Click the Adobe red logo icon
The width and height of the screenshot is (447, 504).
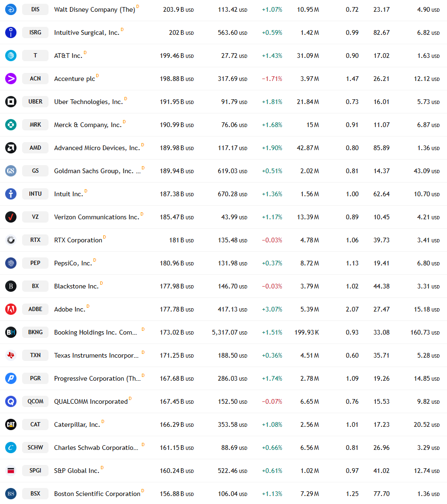(11, 309)
